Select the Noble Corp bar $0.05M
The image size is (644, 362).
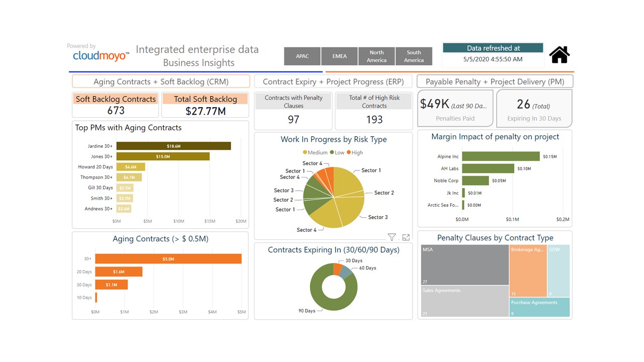pos(475,180)
